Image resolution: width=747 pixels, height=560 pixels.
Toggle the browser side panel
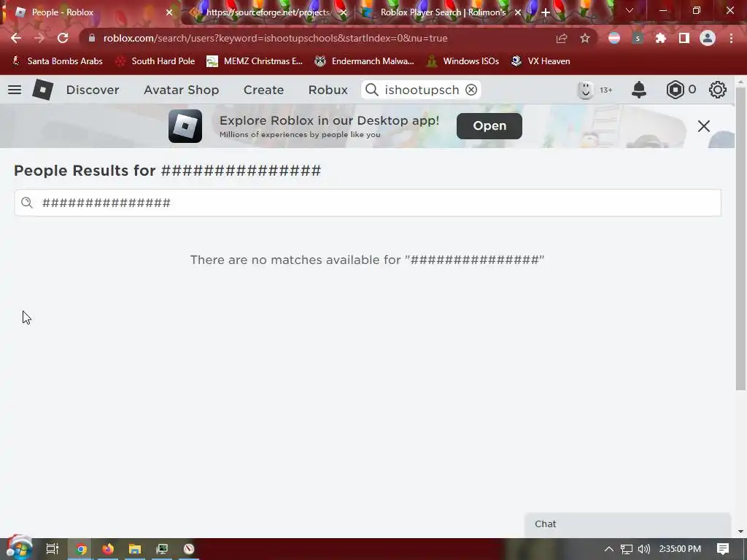pos(684,38)
